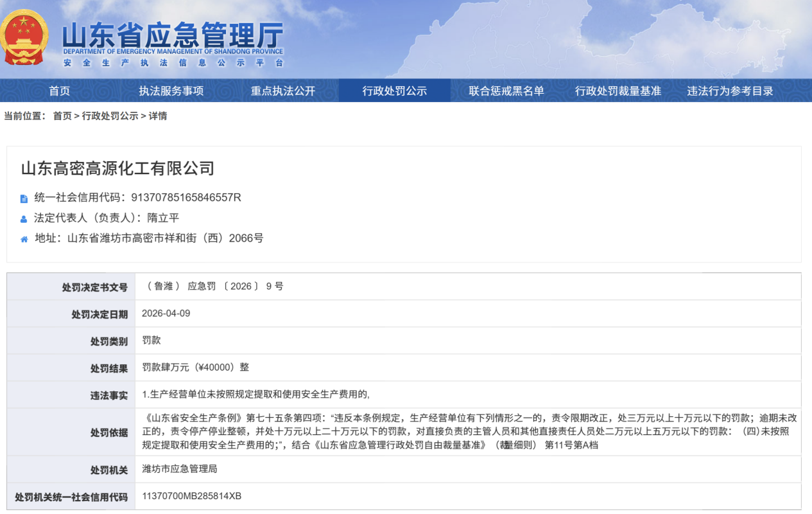Click 首页 link in breadcrumb

[62, 116]
